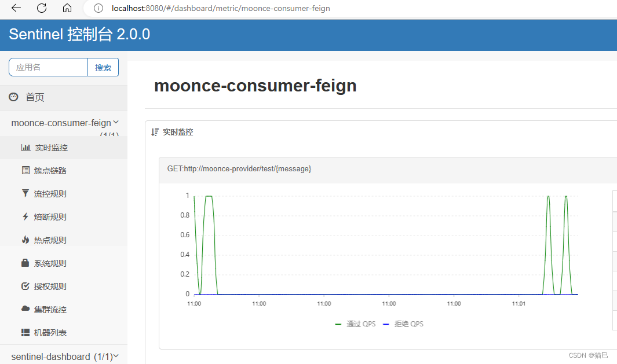Click the list icon for 簇点链路
The width and height of the screenshot is (617, 364).
[x=25, y=170]
